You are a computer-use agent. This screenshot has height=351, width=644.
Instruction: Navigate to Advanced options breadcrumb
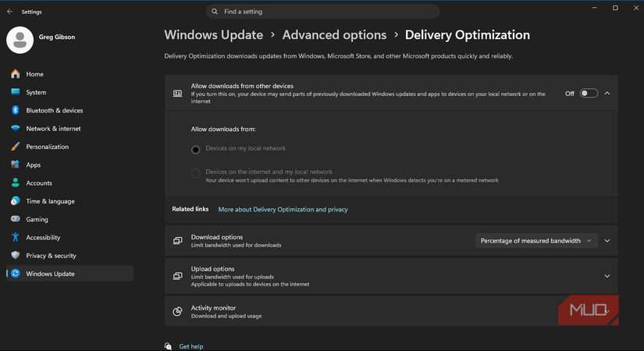pos(334,35)
